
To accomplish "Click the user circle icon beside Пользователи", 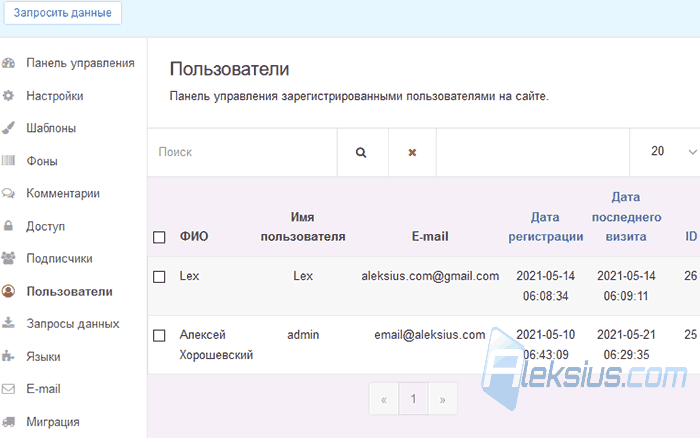I will pos(8,291).
